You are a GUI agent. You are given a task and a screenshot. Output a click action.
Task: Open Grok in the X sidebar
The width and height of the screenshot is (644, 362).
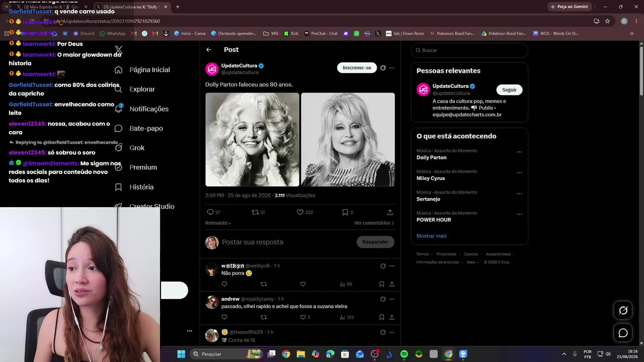137,148
